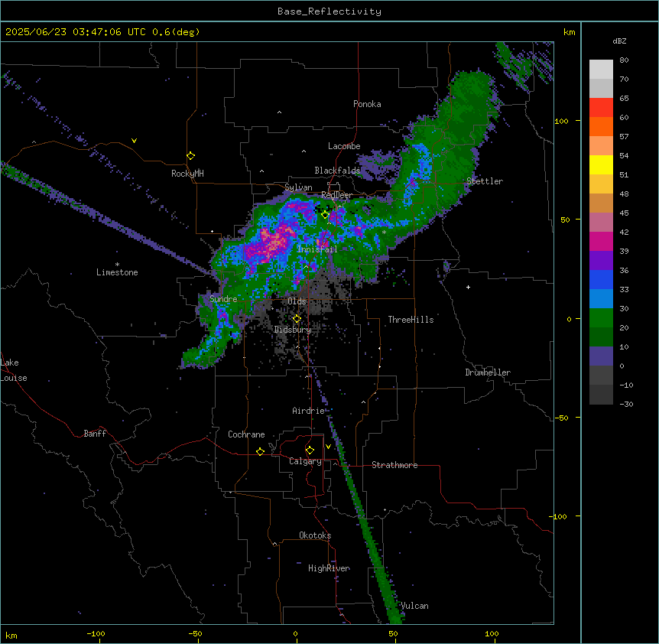Screen dimensions: 659x644
Task: Click the Innisfail city label
Action: (x=317, y=249)
